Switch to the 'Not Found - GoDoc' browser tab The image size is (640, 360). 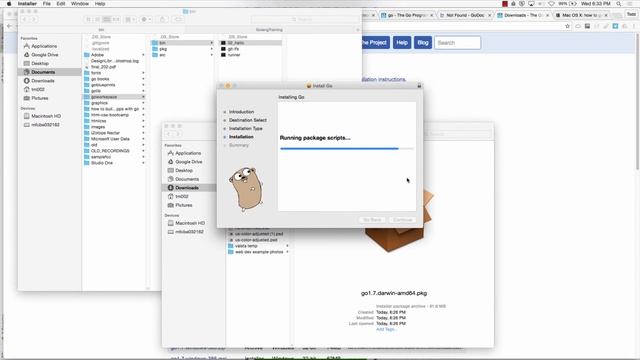coord(464,15)
